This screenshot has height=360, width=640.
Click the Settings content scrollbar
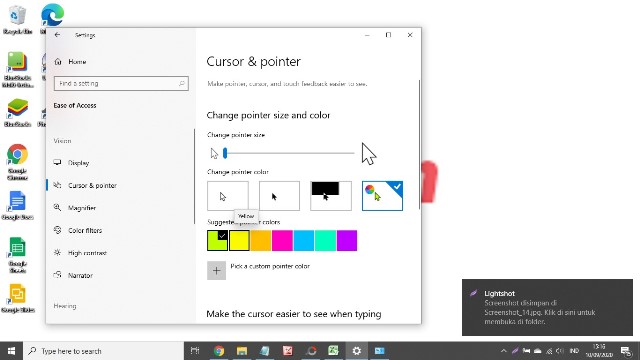(419, 145)
